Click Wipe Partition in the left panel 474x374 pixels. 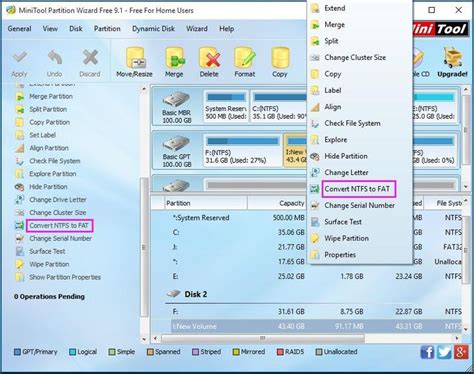(x=49, y=264)
